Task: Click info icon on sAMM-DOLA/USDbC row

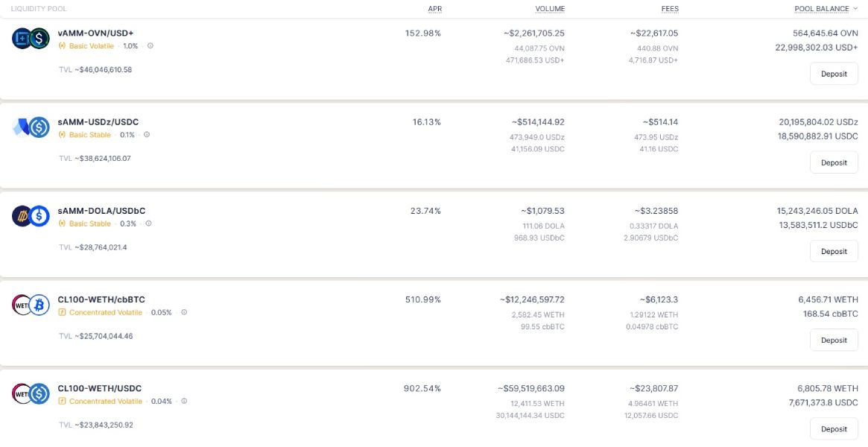Action: 148,223
